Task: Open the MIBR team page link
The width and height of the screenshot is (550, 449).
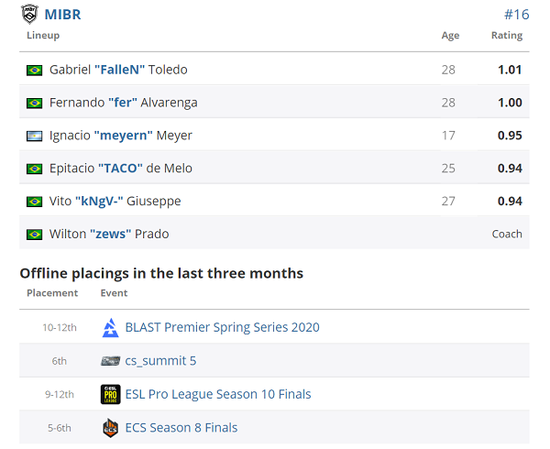Action: 63,14
